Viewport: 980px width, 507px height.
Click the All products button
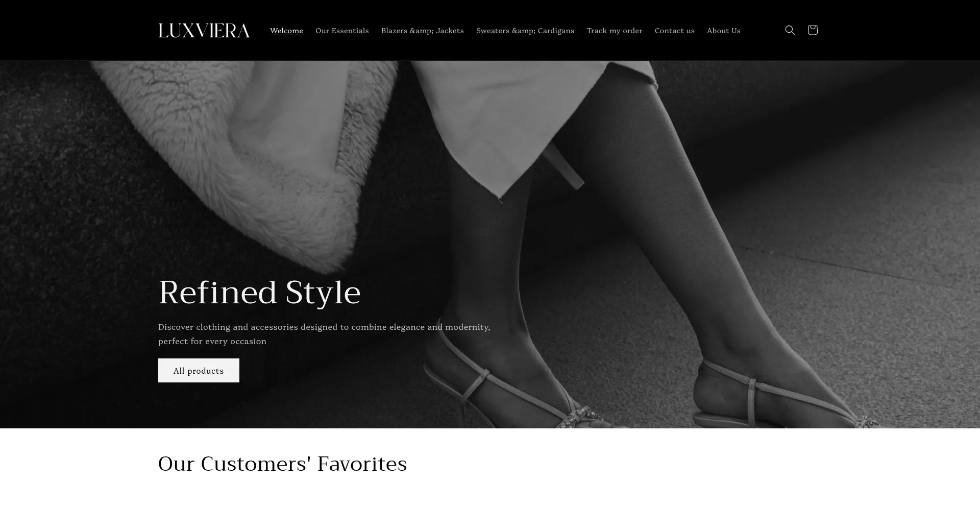(199, 370)
